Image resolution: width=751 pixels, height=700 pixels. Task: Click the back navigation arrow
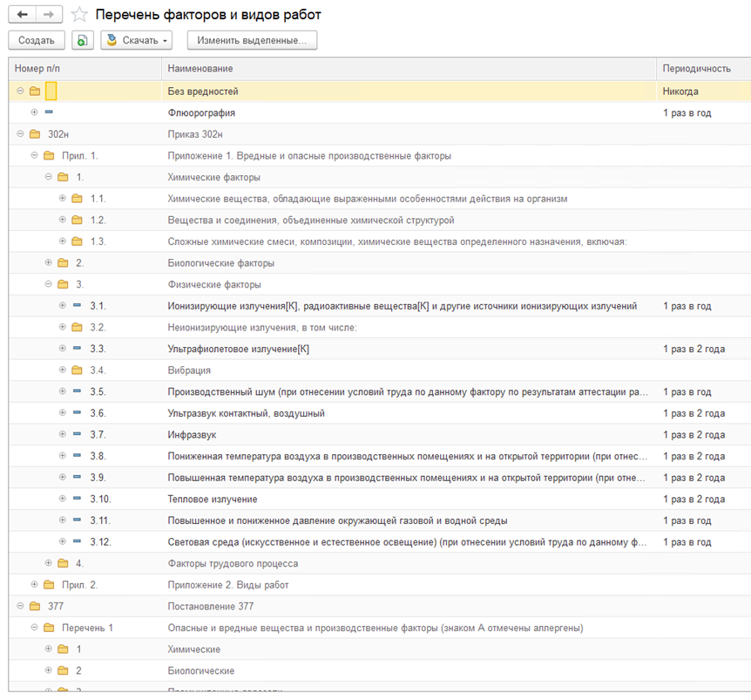click(x=22, y=14)
